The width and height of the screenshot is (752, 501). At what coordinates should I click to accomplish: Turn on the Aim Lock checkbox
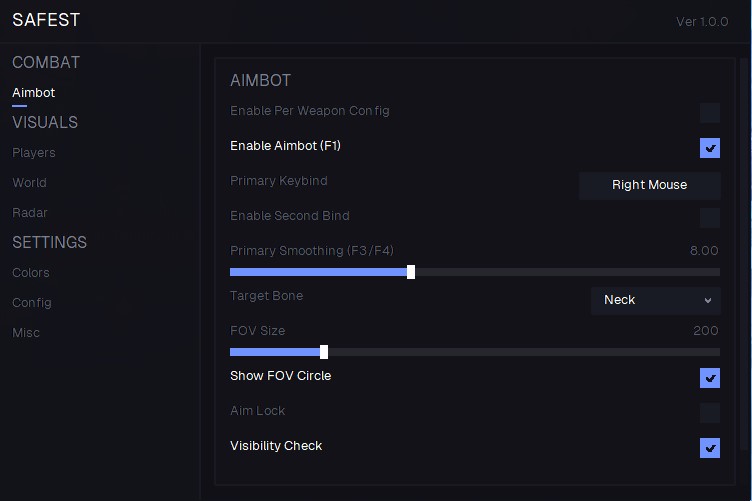tap(710, 412)
